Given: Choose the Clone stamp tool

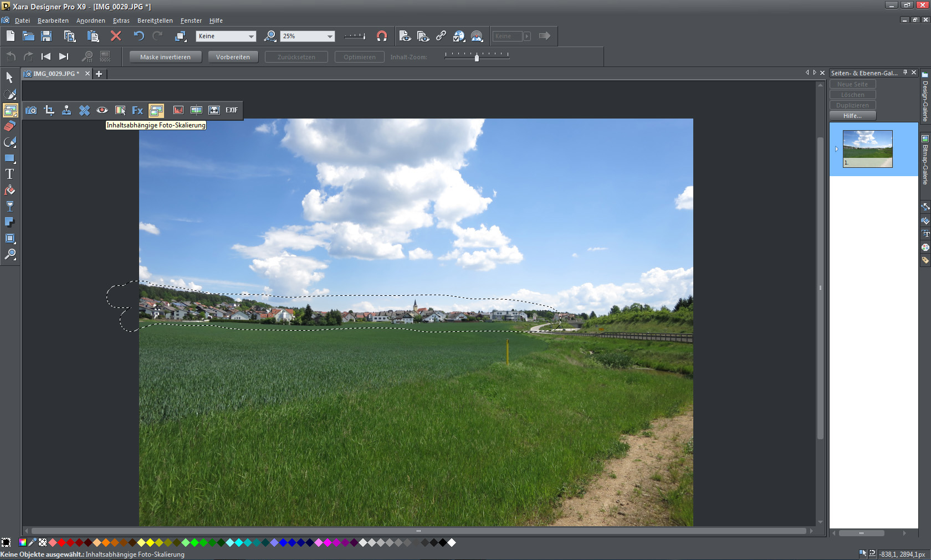Looking at the screenshot, I should point(66,110).
